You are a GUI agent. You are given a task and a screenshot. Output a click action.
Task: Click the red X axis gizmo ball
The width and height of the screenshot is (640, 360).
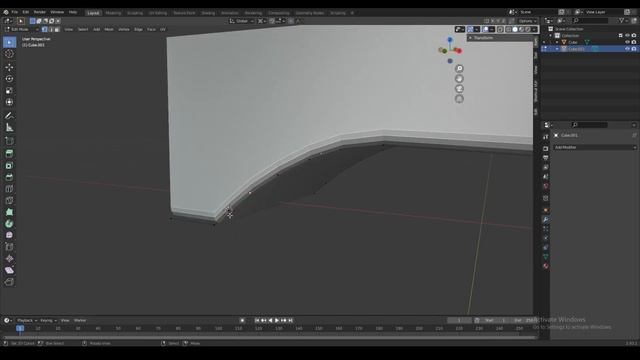click(458, 51)
